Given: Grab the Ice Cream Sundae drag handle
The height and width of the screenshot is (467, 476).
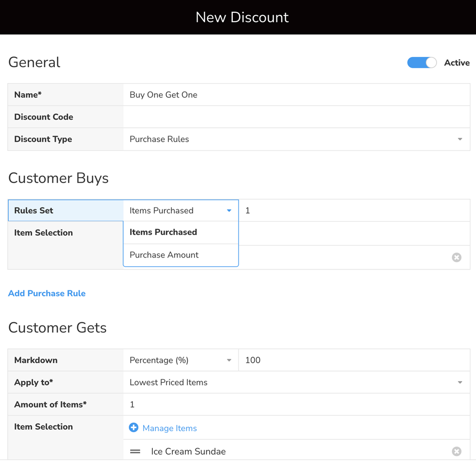Looking at the screenshot, I should [x=135, y=452].
